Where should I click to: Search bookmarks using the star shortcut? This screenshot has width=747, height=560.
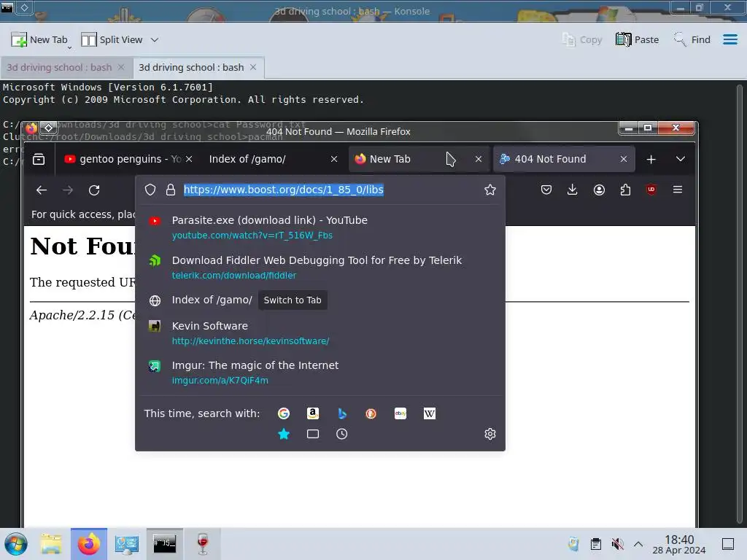[284, 434]
